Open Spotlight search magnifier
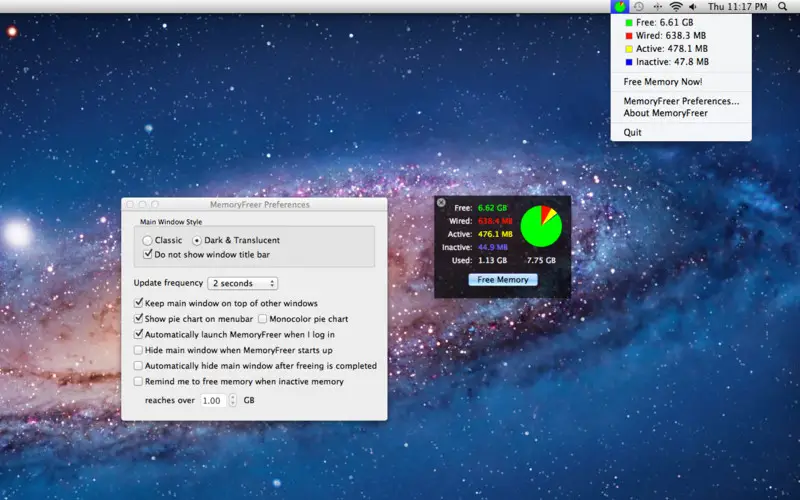 (x=783, y=7)
